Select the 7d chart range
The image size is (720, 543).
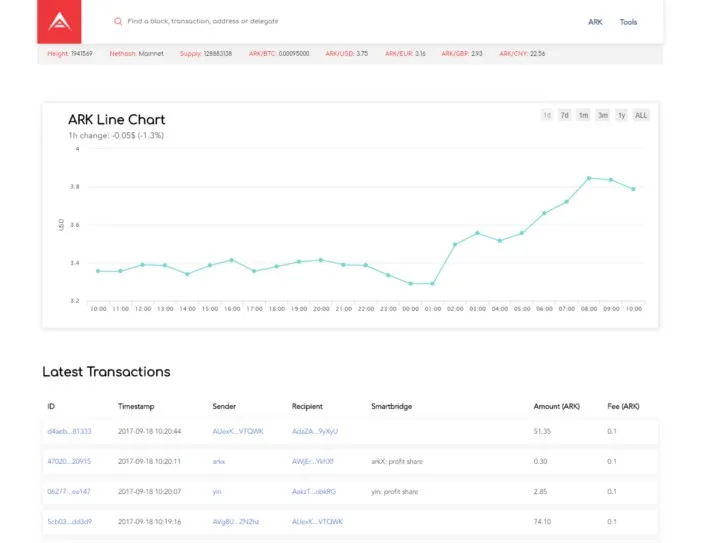564,115
